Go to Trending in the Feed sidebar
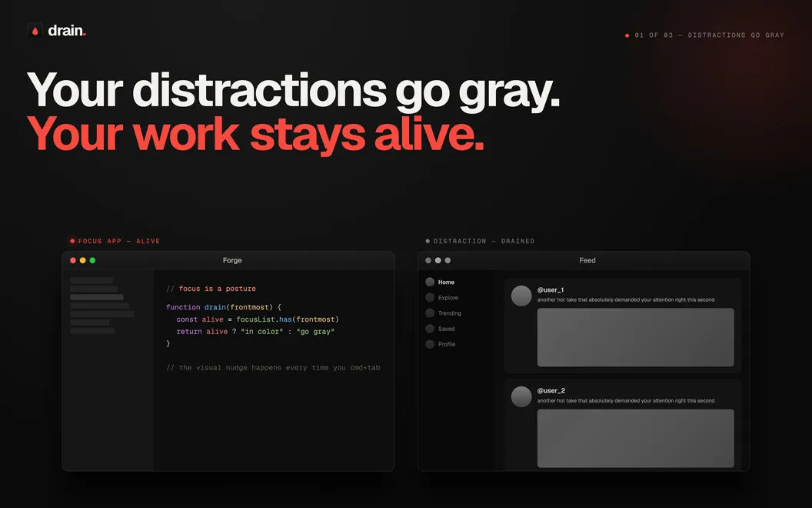 (x=450, y=313)
